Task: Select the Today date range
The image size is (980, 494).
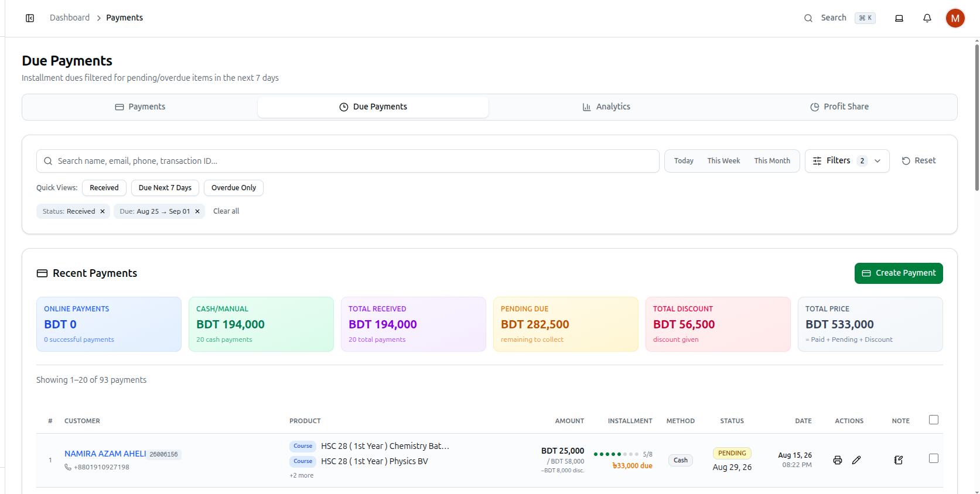Action: [x=684, y=160]
